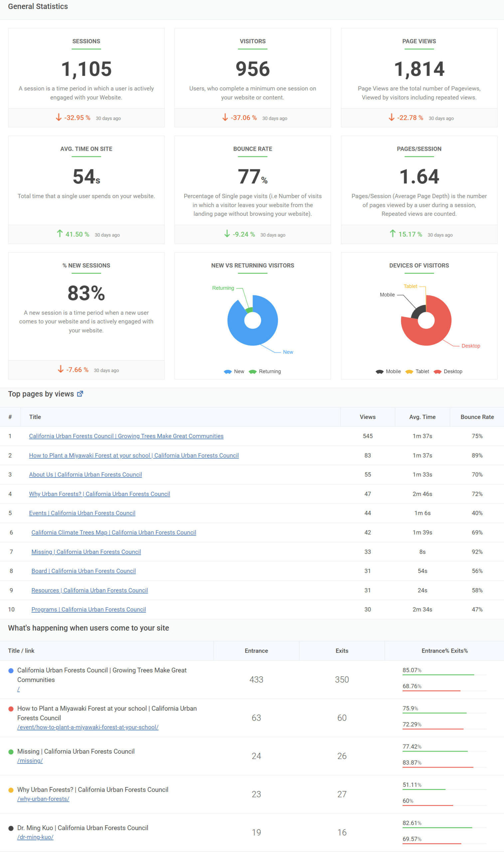
Task: Click blue dot beside Growing Trees Make Great Communities
Action: click(11, 671)
